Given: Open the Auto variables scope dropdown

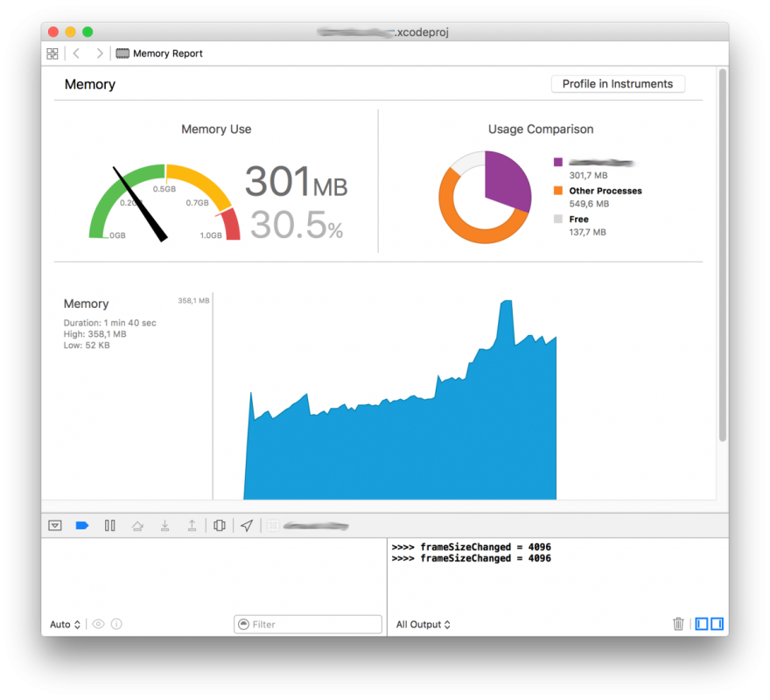Looking at the screenshot, I should click(65, 625).
